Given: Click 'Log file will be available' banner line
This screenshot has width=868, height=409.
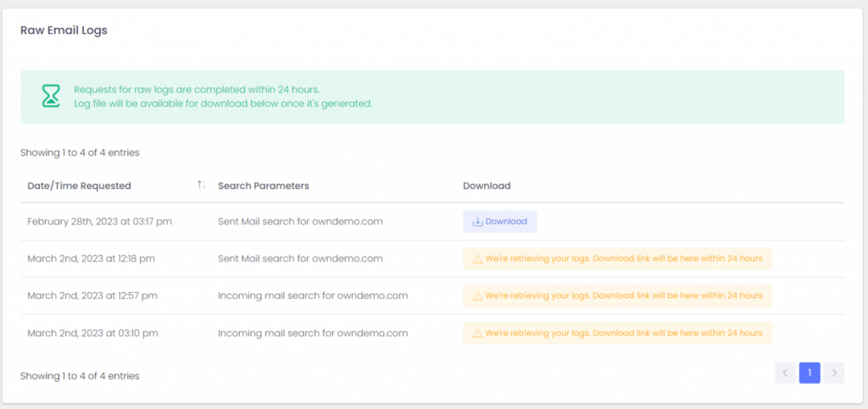Looking at the screenshot, I should (x=223, y=103).
